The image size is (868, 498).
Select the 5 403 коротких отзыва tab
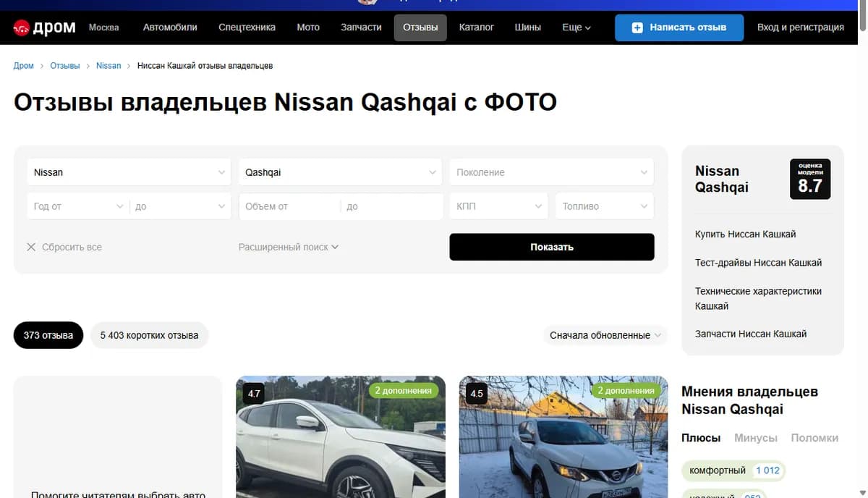click(x=149, y=335)
